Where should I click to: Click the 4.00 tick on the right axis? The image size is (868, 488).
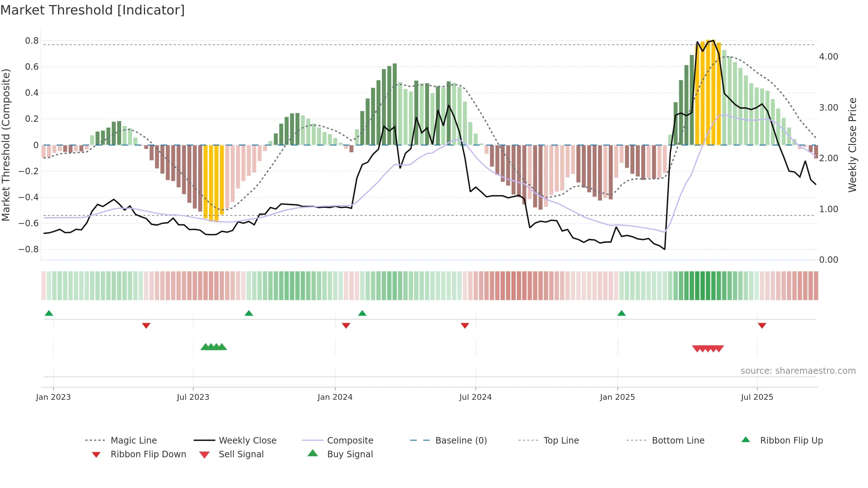pos(829,57)
